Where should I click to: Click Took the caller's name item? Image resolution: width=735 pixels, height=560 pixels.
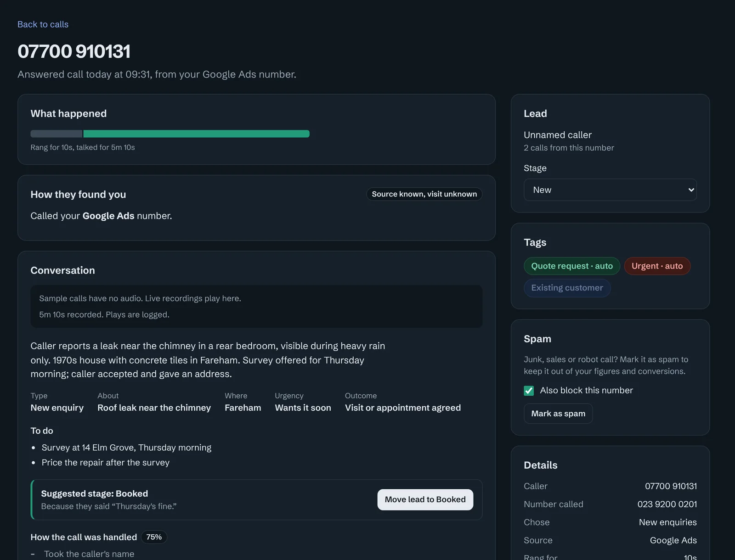(x=89, y=554)
